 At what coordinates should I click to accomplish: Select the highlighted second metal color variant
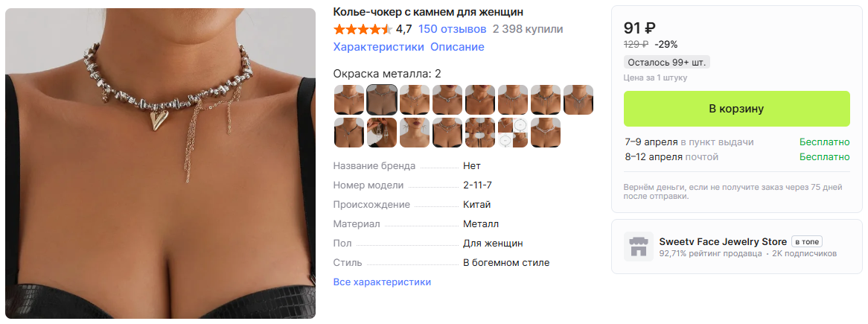click(382, 100)
